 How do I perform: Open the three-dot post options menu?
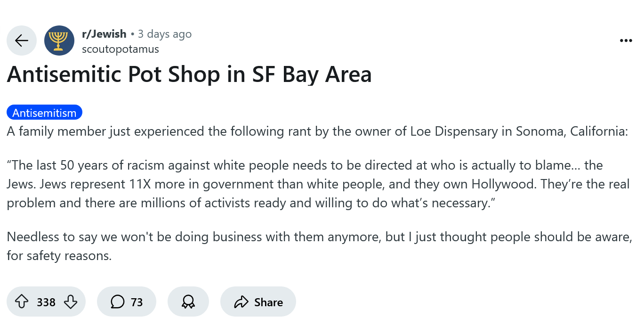click(626, 41)
